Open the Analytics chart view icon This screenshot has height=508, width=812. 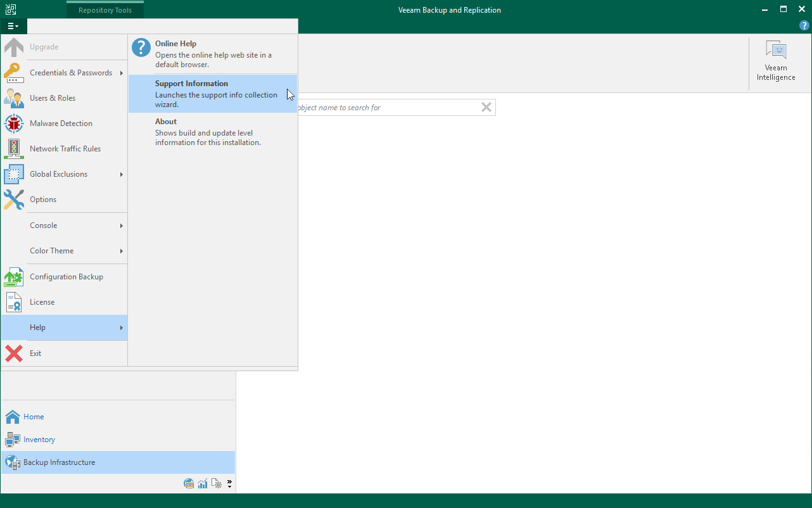tap(203, 484)
